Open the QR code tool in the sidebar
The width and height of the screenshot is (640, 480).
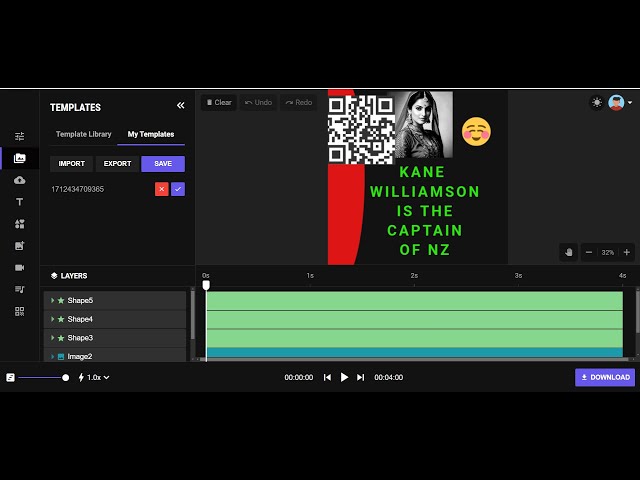pyautogui.click(x=19, y=311)
